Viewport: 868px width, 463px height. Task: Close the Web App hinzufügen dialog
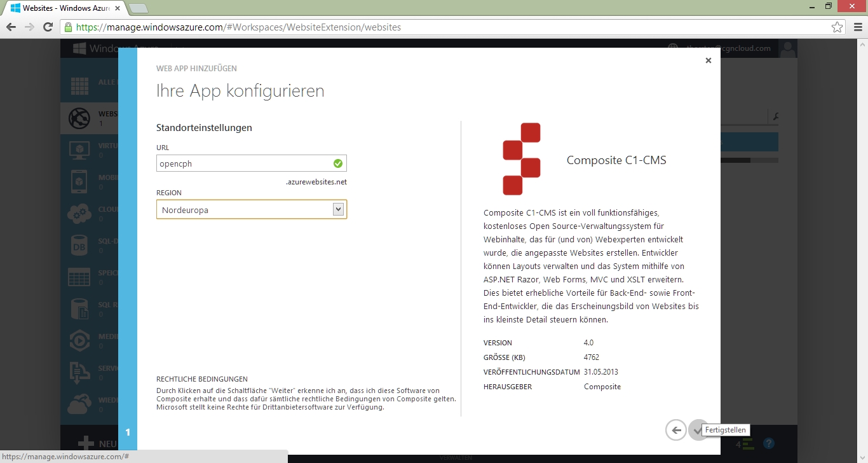click(x=708, y=60)
